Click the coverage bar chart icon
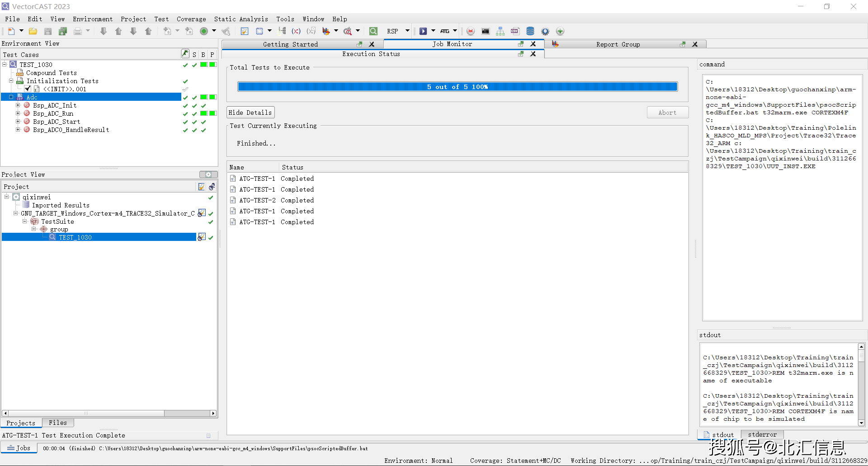 326,31
